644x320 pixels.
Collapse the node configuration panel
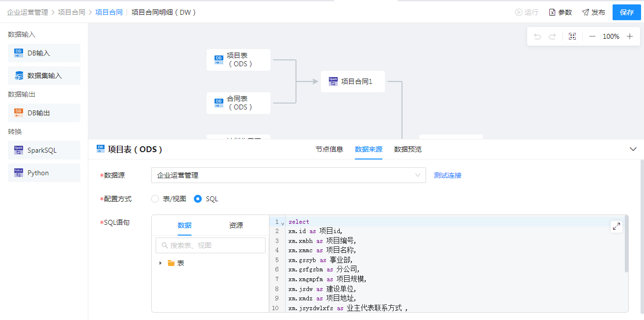tap(633, 149)
